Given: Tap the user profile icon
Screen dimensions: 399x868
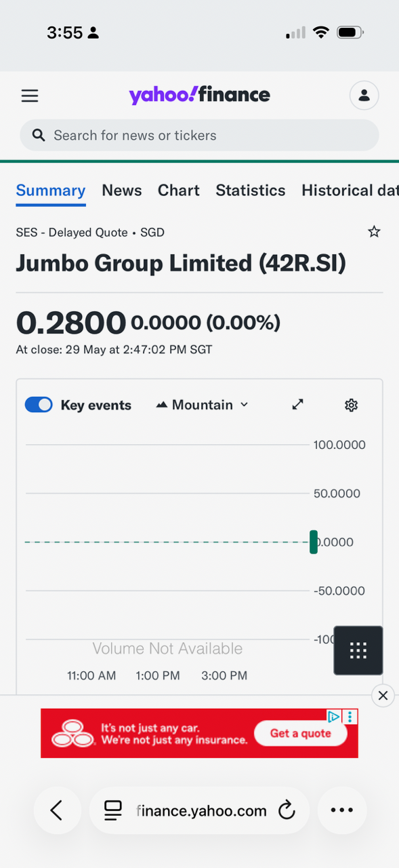Looking at the screenshot, I should pos(364,96).
